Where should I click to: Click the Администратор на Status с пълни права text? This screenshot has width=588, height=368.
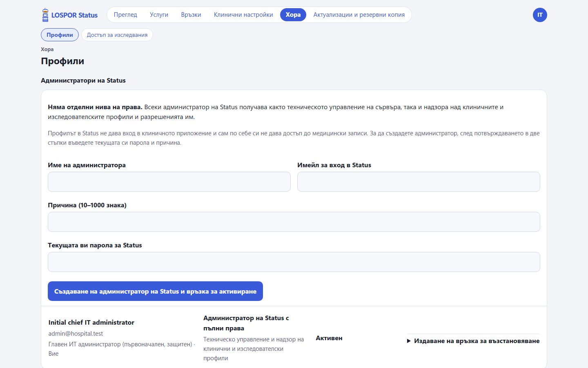pos(246,323)
